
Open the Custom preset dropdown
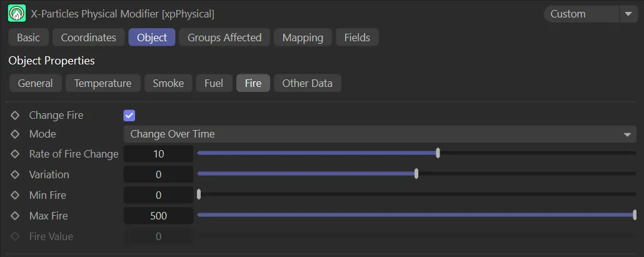(x=581, y=14)
